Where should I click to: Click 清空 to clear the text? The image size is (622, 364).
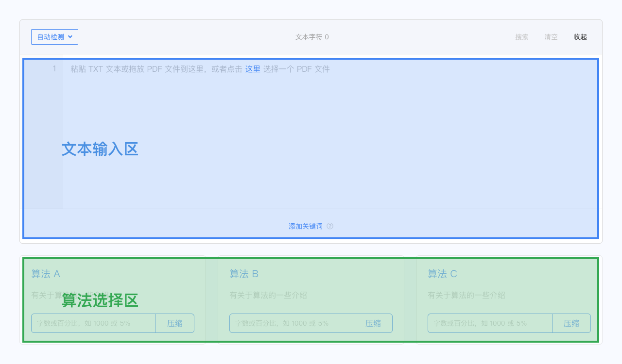[551, 37]
